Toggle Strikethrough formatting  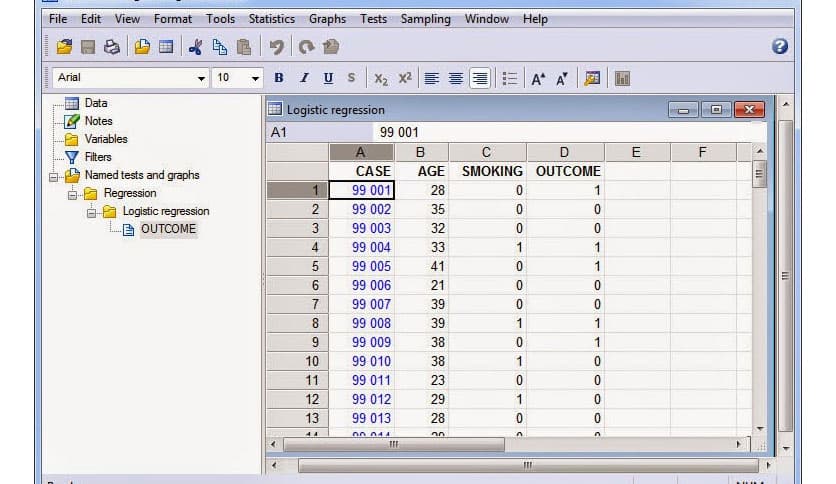pos(351,78)
